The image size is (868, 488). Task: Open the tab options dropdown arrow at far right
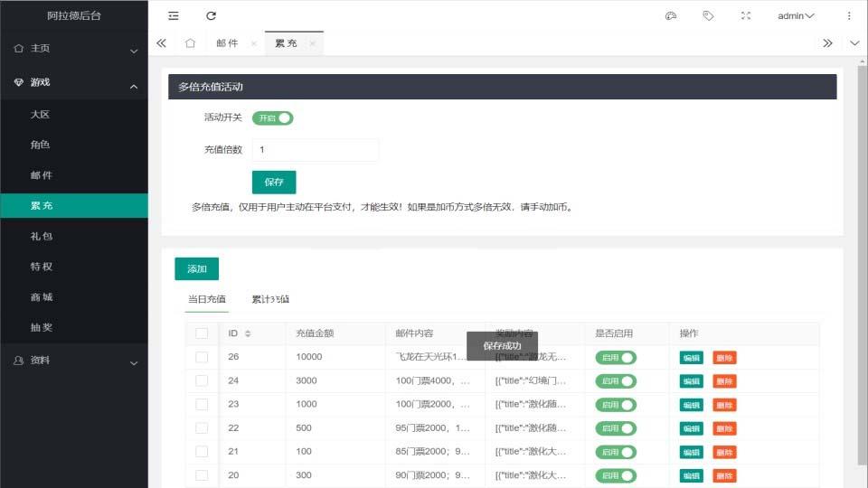(854, 42)
